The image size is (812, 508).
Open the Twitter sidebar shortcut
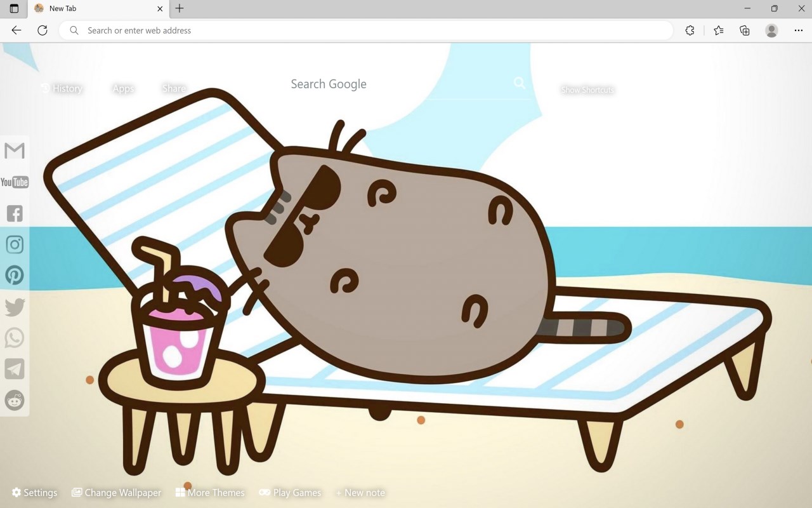(15, 307)
